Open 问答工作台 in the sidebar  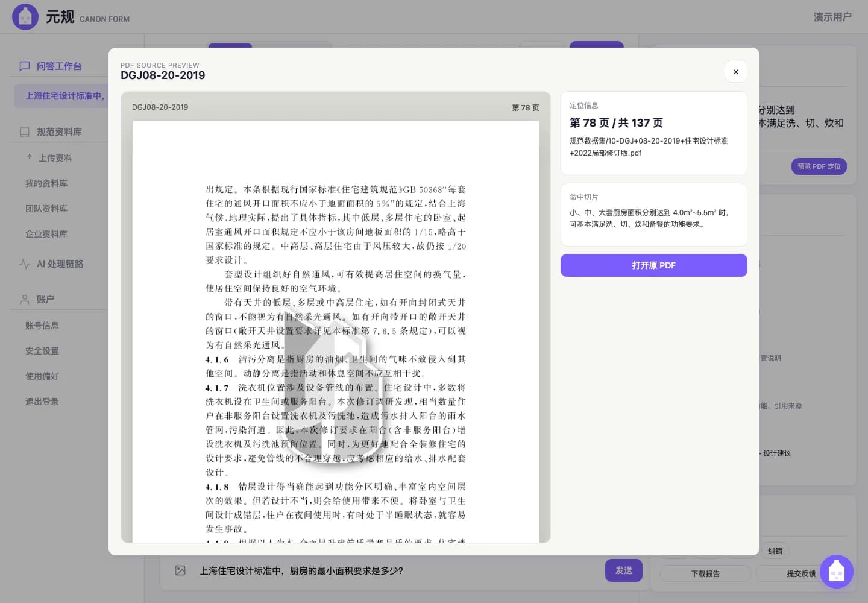pos(59,66)
